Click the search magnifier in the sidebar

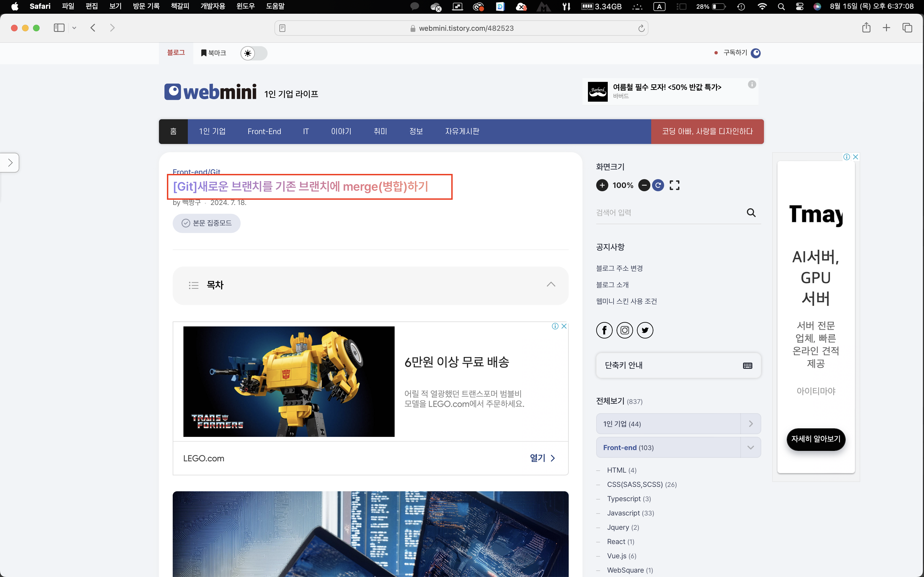(x=751, y=213)
